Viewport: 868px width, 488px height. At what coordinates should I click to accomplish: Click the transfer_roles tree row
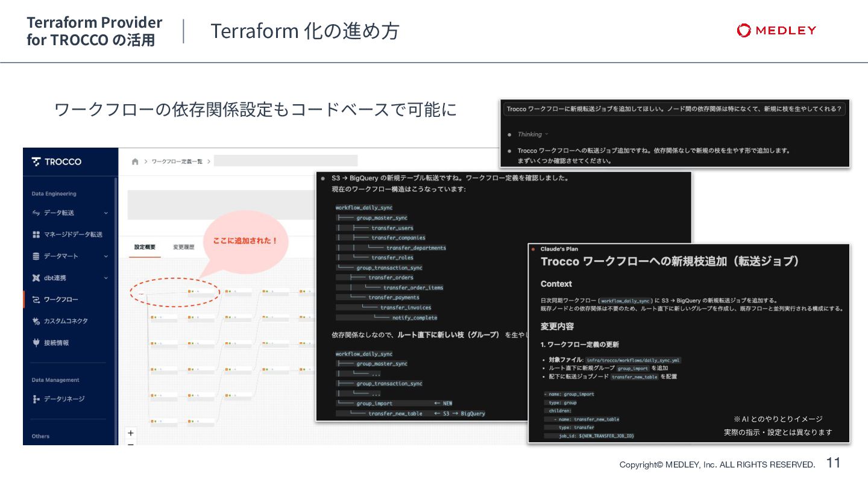click(x=392, y=257)
